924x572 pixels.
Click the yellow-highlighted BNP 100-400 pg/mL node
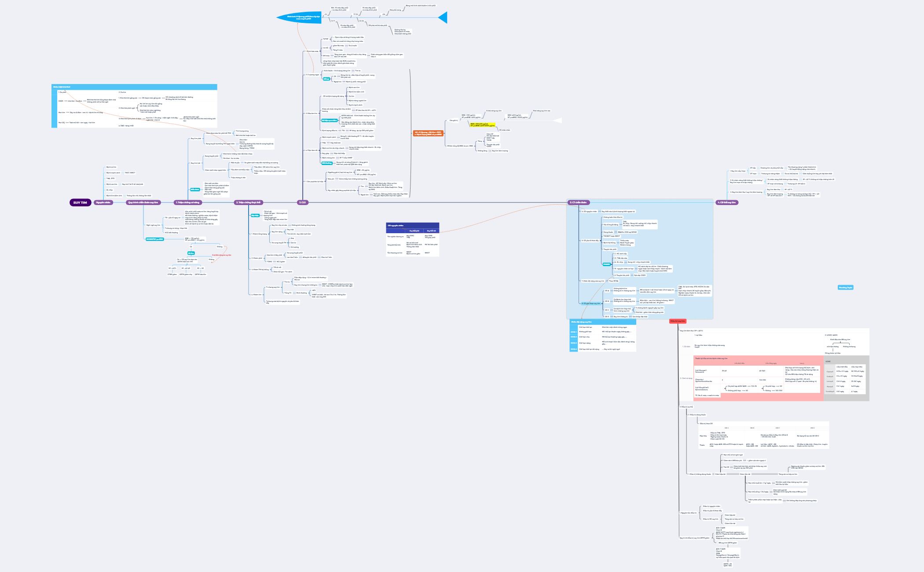tap(483, 125)
